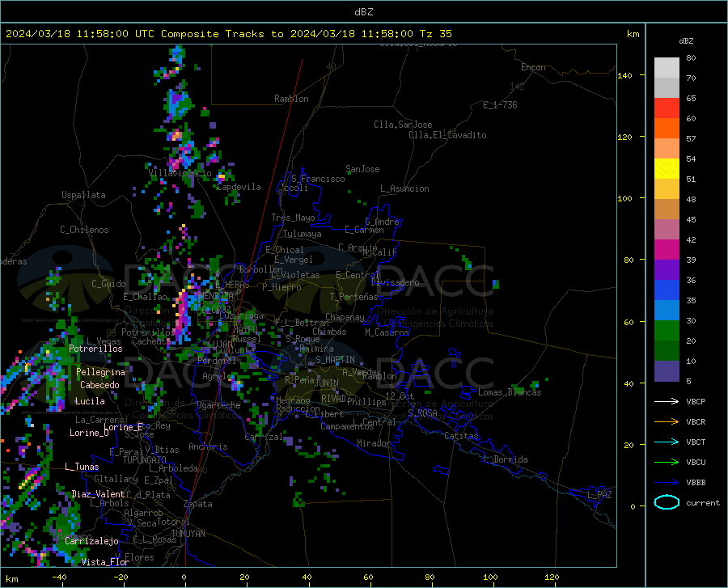
Task: Click the Tulumaya map label
Action: 303,234
